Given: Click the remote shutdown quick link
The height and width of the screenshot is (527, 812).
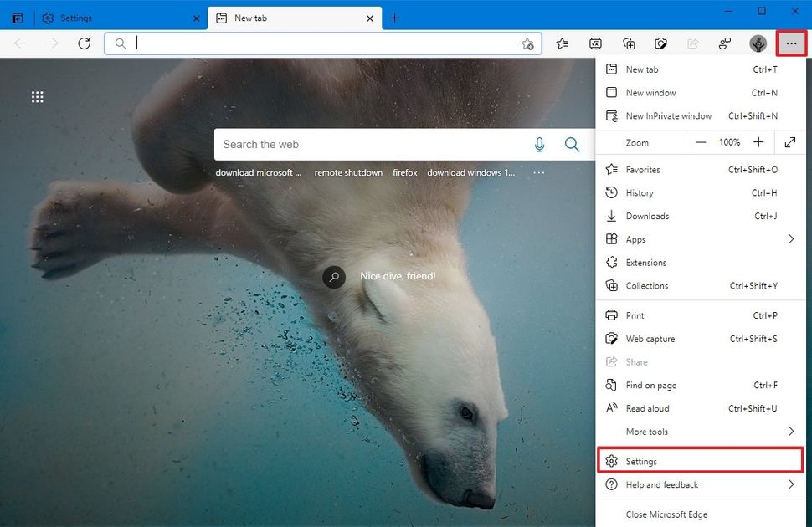Looking at the screenshot, I should pyautogui.click(x=348, y=172).
